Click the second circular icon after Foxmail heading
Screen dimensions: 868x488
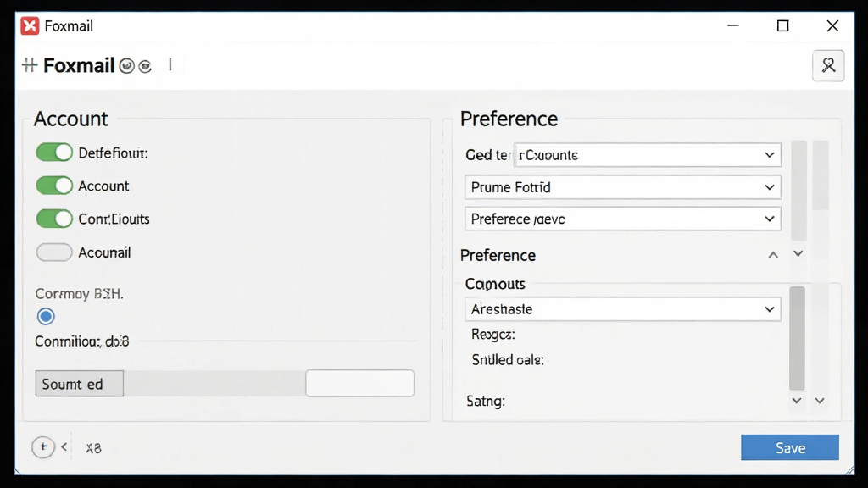(x=145, y=66)
